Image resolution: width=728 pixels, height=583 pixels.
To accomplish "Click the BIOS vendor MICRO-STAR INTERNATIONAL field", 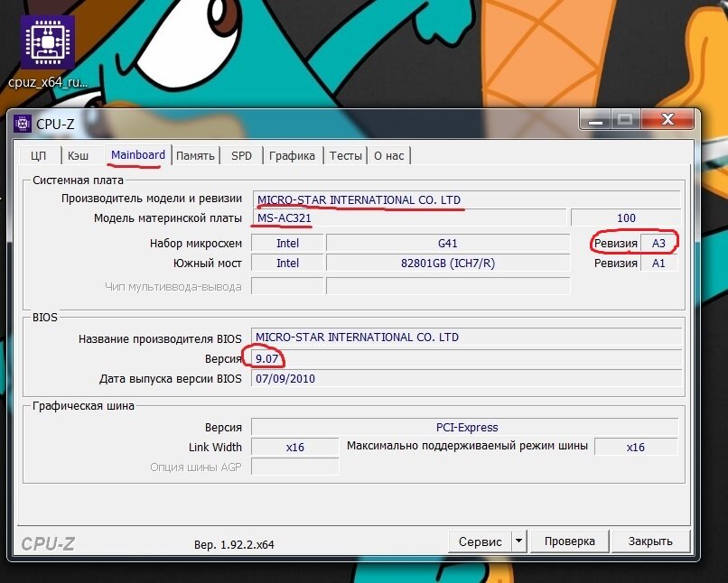I will (x=466, y=338).
